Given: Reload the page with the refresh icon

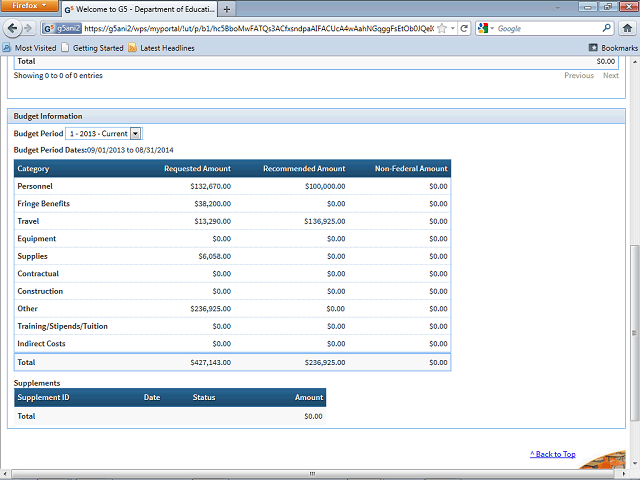Looking at the screenshot, I should pos(464,29).
